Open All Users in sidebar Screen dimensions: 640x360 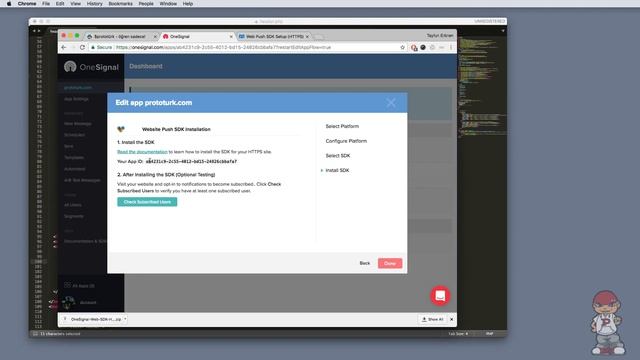pyautogui.click(x=73, y=204)
